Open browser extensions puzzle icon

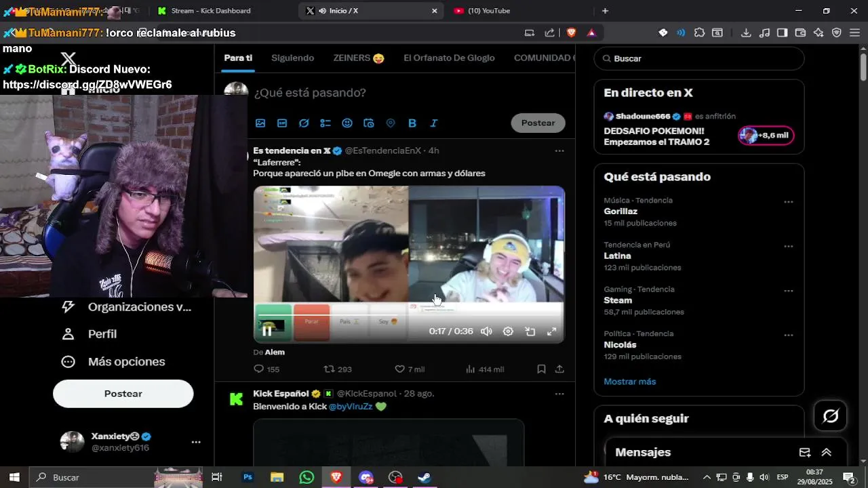click(x=700, y=33)
